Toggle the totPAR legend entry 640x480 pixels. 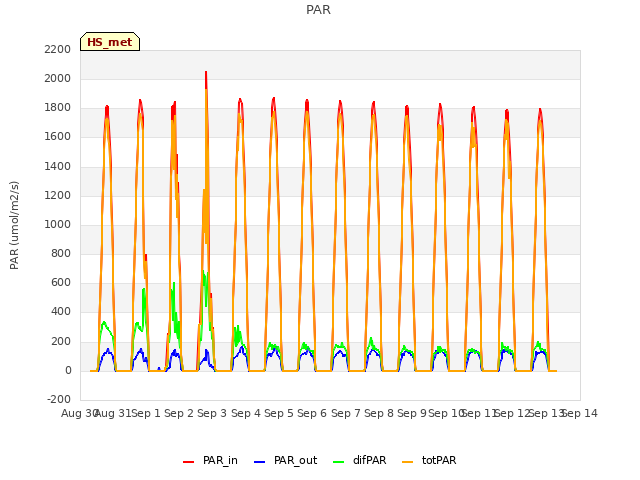(429, 460)
